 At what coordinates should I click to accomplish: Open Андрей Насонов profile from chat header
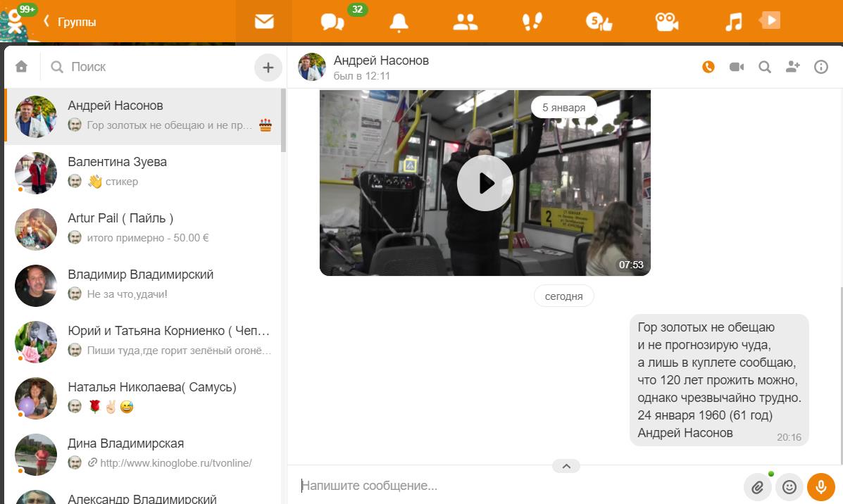click(x=381, y=60)
